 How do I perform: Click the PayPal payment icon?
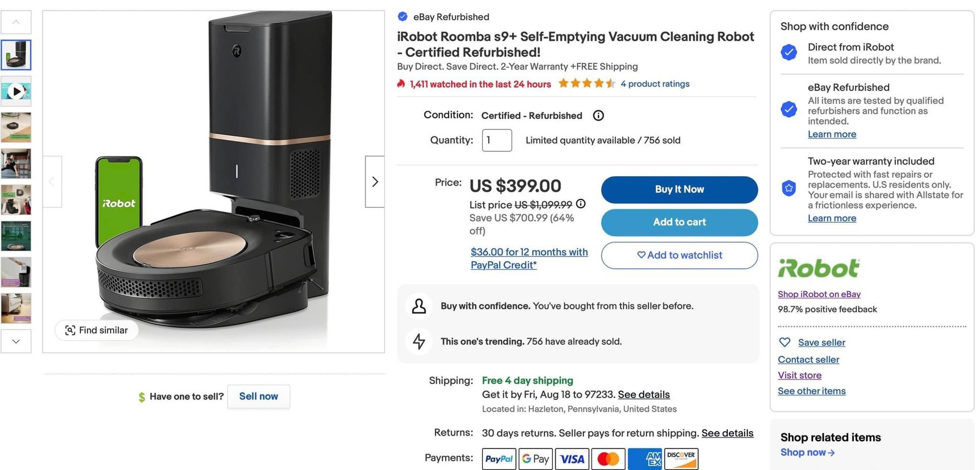[x=499, y=459]
